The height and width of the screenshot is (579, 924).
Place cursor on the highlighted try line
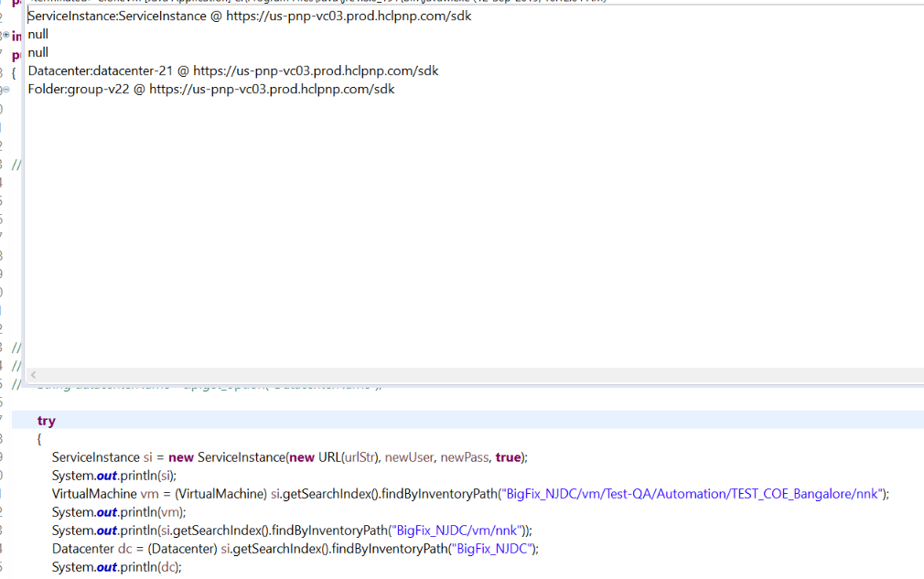47,420
